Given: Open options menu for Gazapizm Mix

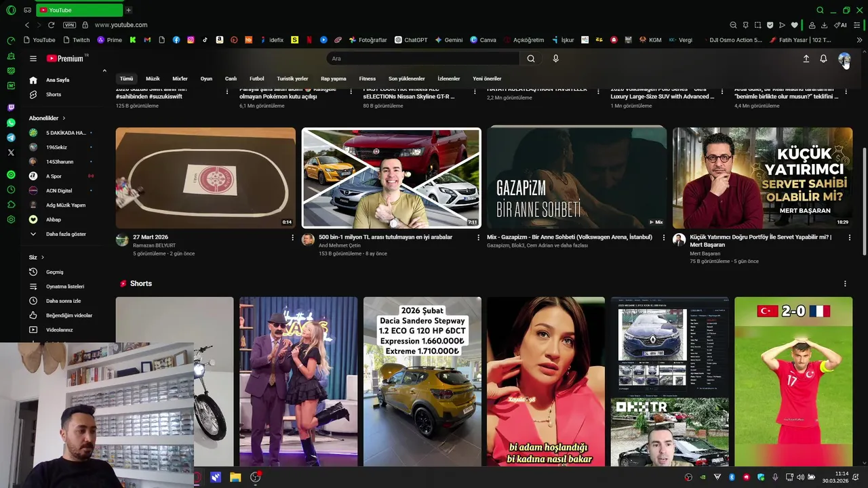Looking at the screenshot, I should (x=663, y=238).
